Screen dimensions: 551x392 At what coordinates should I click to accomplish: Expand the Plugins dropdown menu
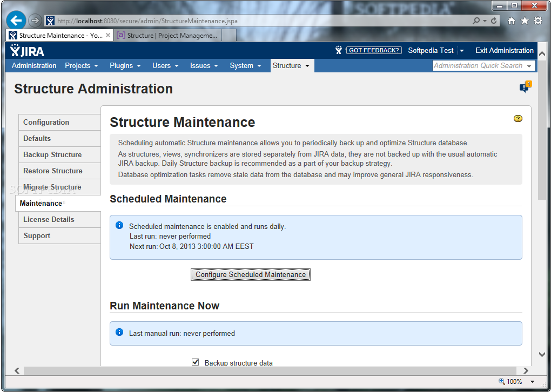125,66
